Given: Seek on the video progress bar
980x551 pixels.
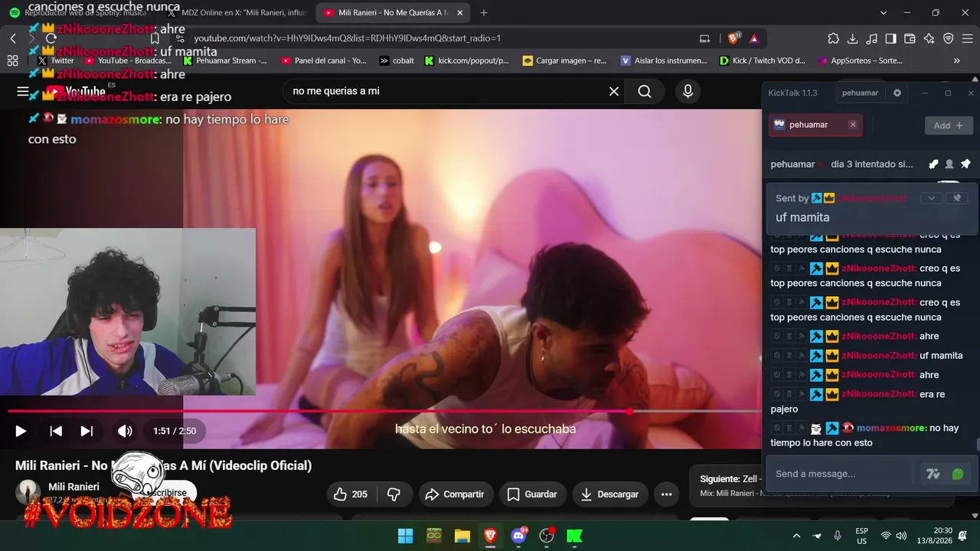Looking at the screenshot, I should (383, 411).
